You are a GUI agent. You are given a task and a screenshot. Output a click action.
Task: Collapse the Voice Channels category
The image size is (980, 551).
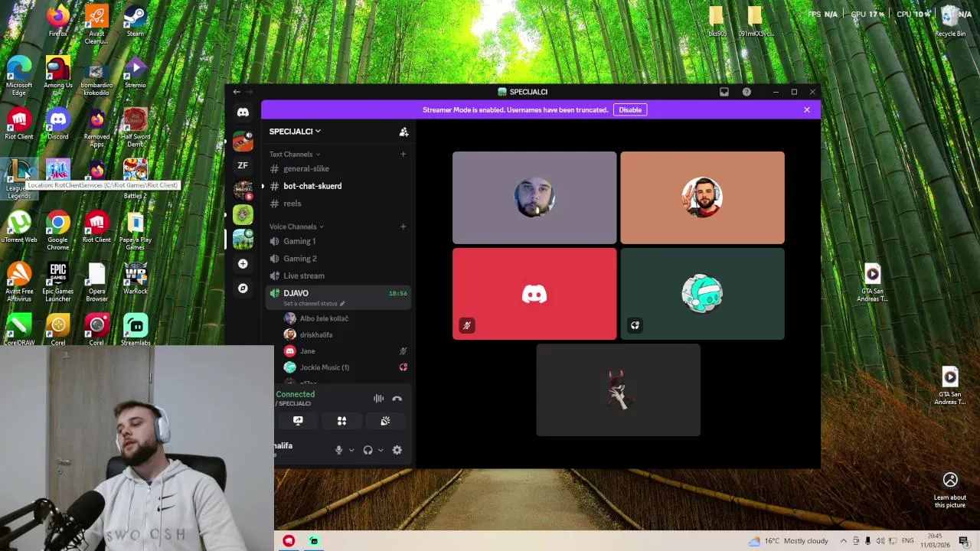(296, 227)
